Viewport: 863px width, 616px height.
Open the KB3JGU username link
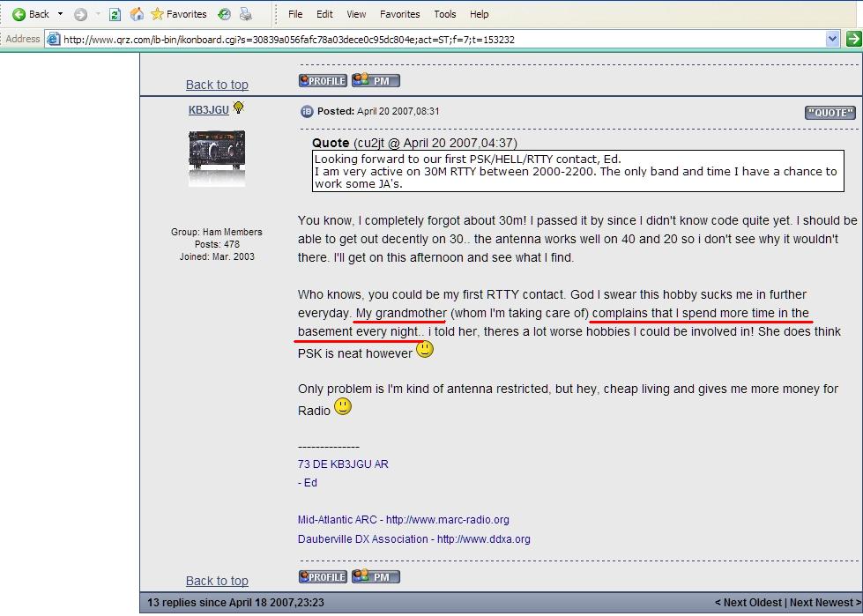209,109
